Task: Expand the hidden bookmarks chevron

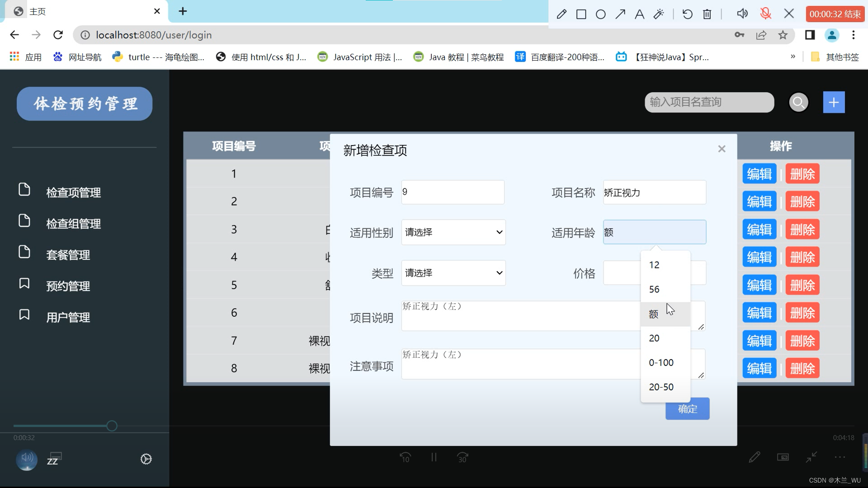Action: (793, 56)
